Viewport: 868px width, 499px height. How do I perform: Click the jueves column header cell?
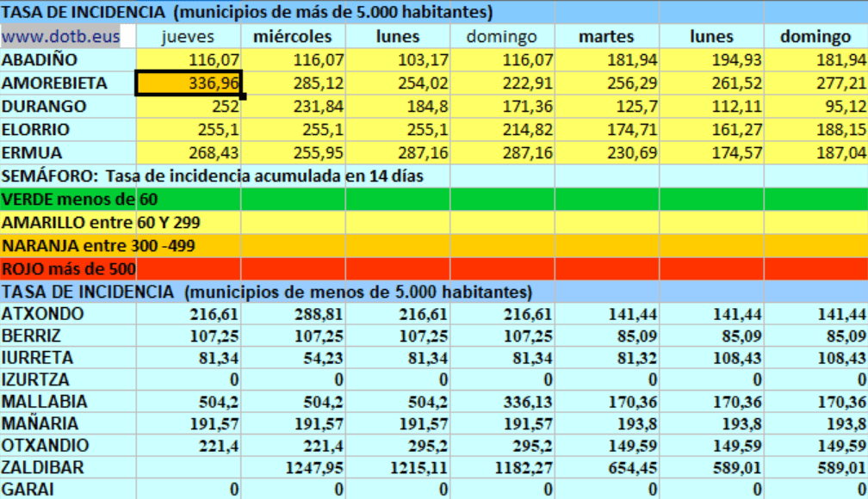point(189,37)
